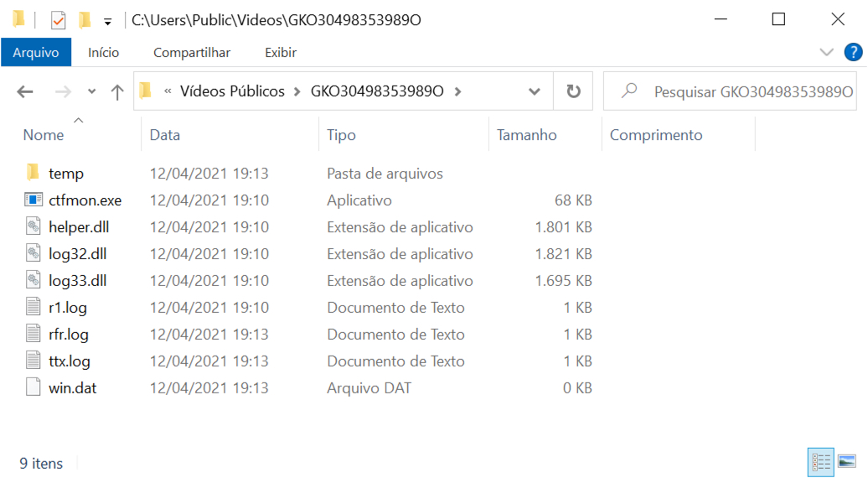
Task: Go up one folder level
Action: tap(116, 91)
